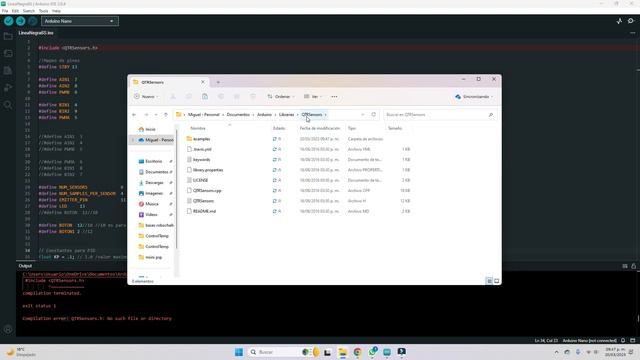Select the QTRSensors tab in File Explorer
The height and width of the screenshot is (360, 640).
169,82
